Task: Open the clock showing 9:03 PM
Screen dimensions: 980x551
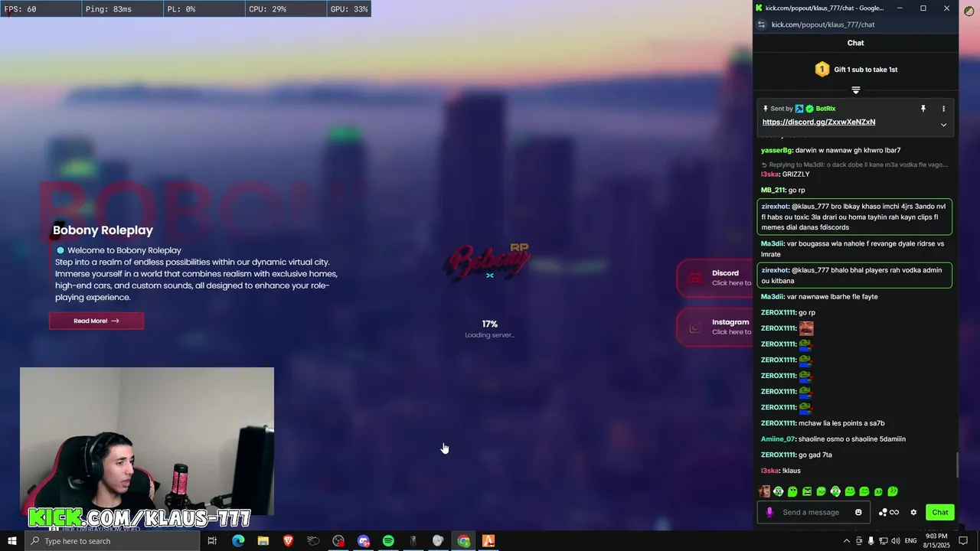Action: click(x=937, y=541)
